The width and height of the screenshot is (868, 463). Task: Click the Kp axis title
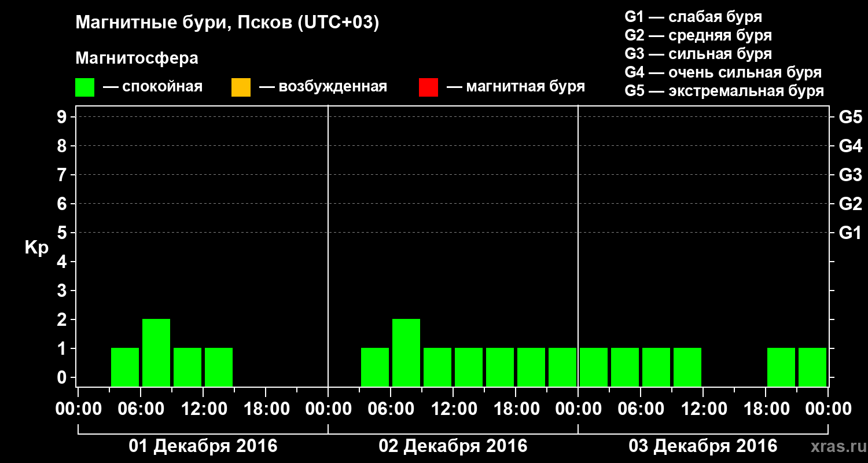(37, 248)
